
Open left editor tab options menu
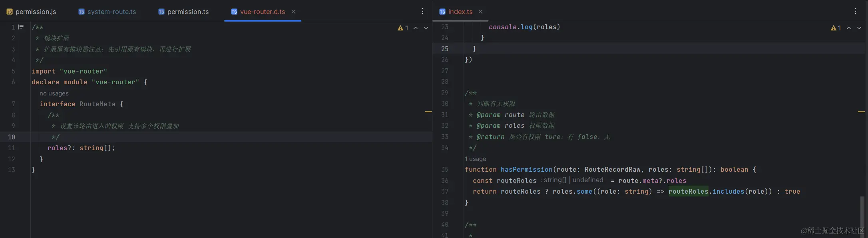pos(422,11)
